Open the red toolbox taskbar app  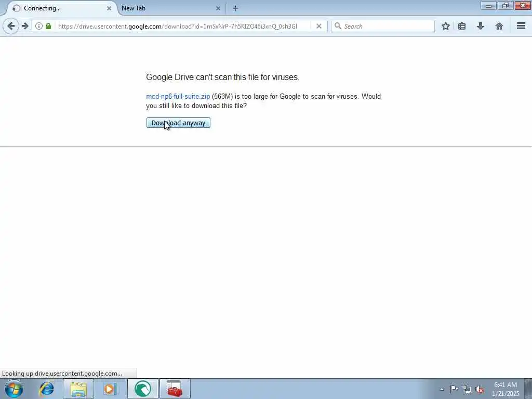click(175, 389)
